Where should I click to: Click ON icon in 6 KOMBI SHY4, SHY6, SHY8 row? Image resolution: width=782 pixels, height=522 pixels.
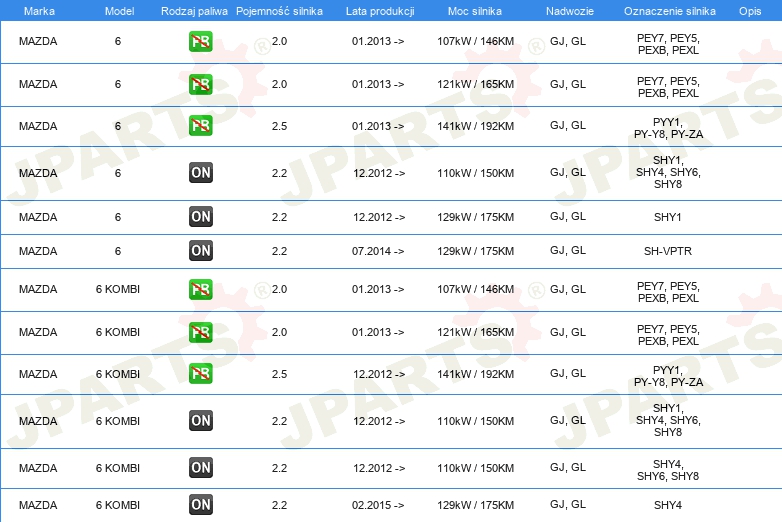click(200, 468)
